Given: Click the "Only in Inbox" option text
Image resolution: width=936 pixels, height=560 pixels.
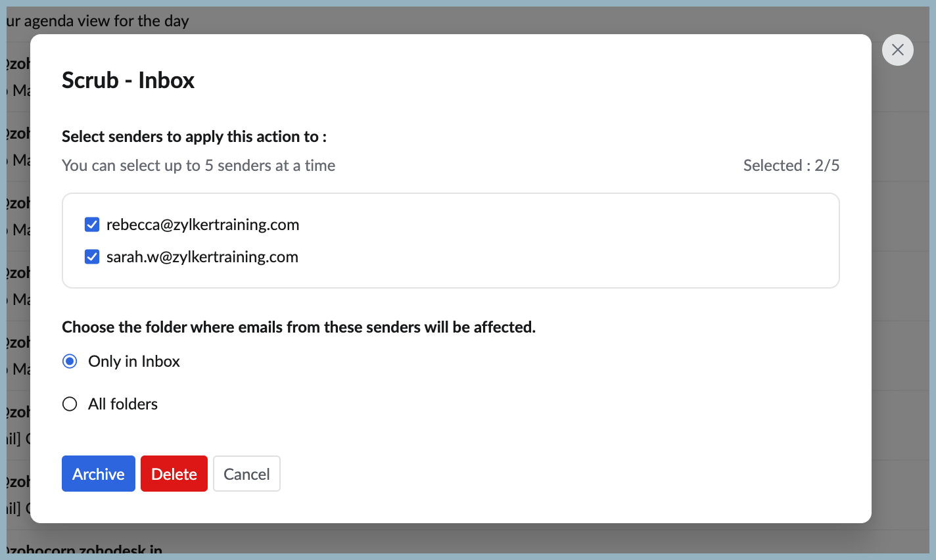Looking at the screenshot, I should pos(133,362).
